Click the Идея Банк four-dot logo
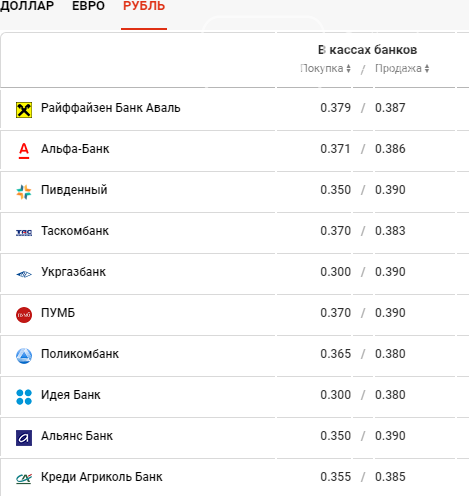Screen dimensions: 469x496 tap(24, 397)
